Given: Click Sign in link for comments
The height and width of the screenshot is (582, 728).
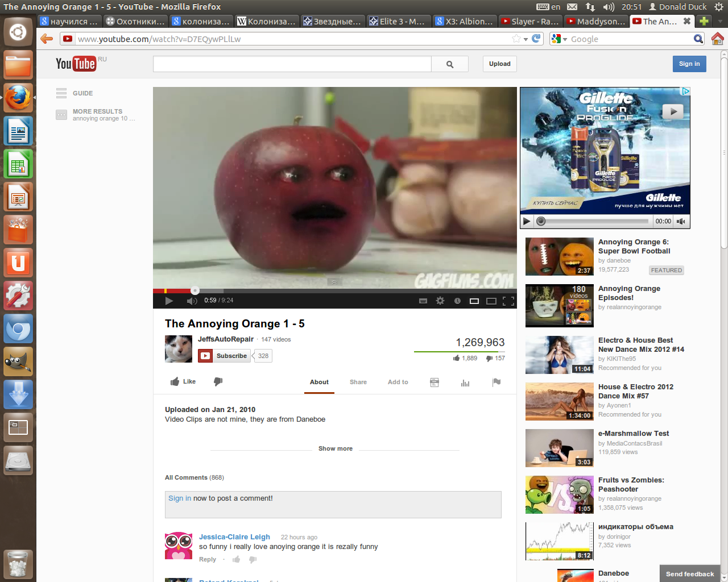Looking at the screenshot, I should pyautogui.click(x=180, y=498).
